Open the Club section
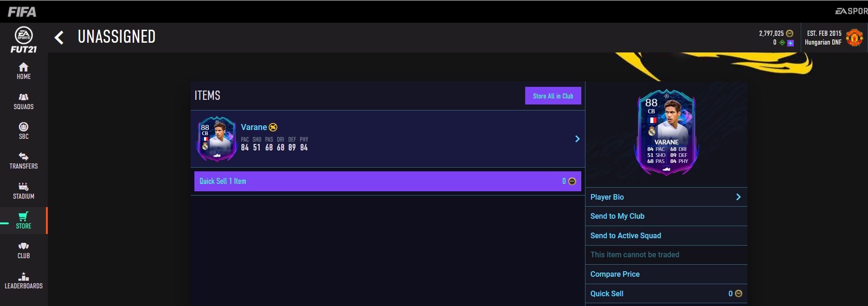 (x=24, y=250)
